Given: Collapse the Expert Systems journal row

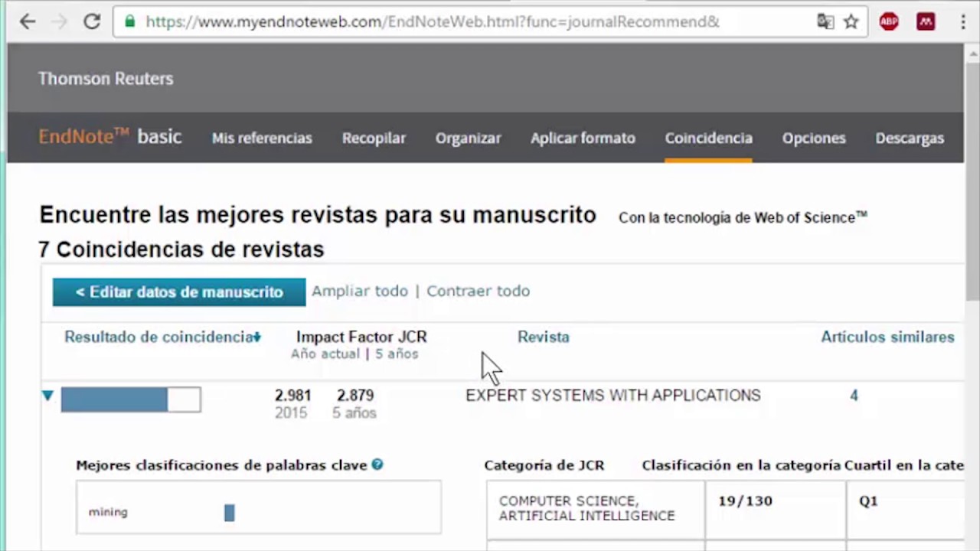Looking at the screenshot, I should coord(47,396).
